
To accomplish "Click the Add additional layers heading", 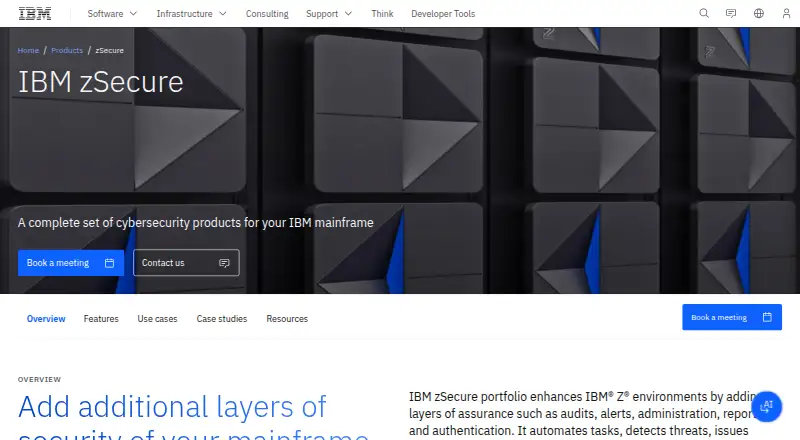I will (193, 416).
